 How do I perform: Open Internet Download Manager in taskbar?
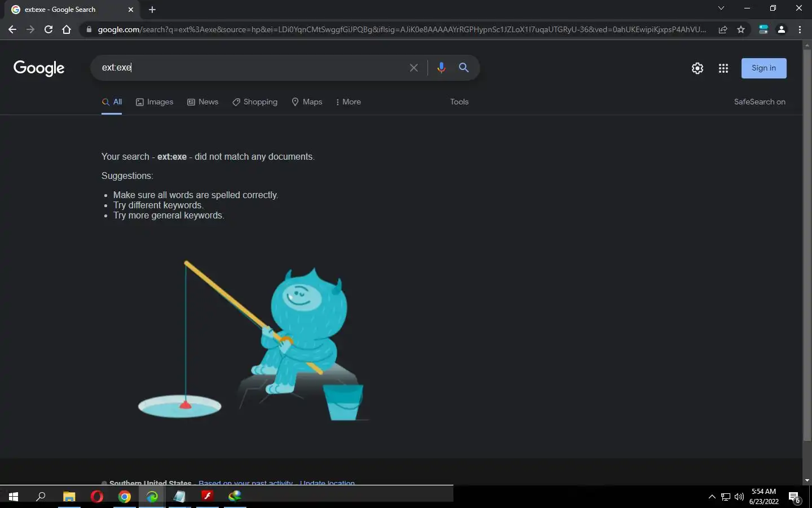click(x=235, y=497)
